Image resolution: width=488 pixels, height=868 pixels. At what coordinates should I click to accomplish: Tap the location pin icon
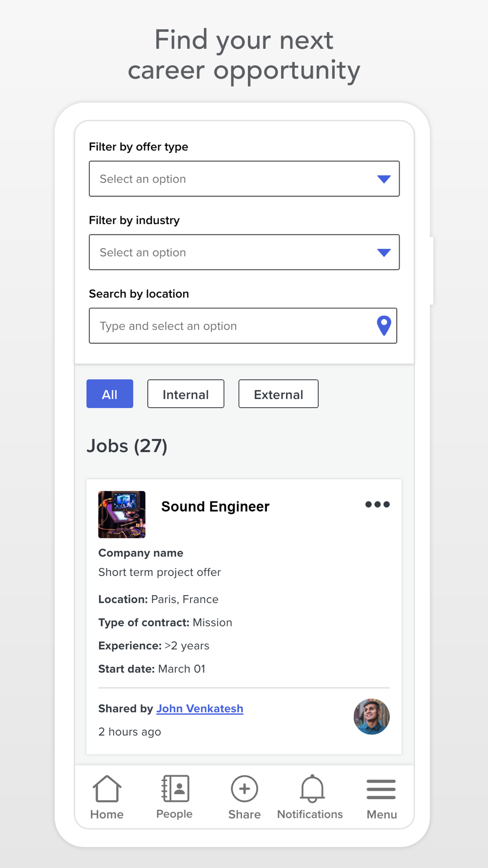pyautogui.click(x=384, y=326)
